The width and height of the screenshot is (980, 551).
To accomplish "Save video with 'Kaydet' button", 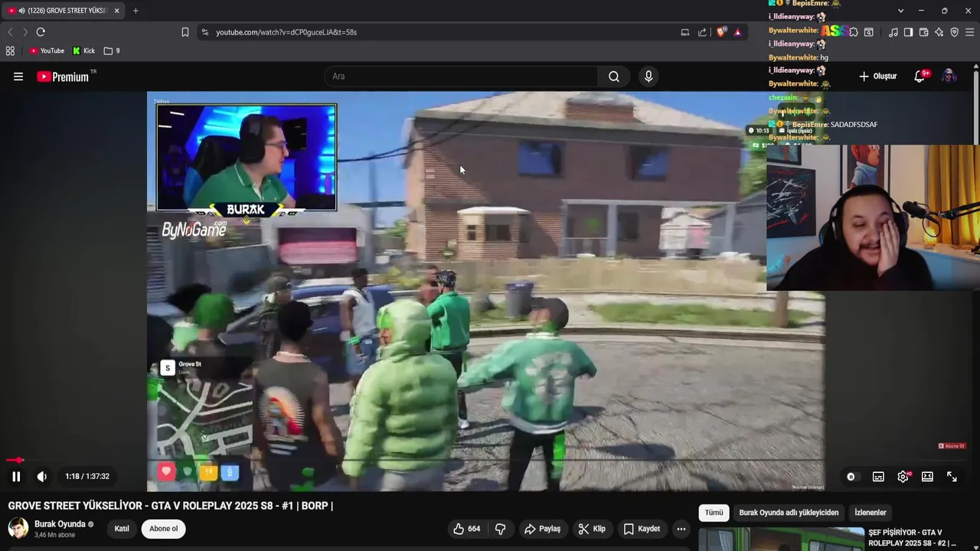I will tap(642, 529).
